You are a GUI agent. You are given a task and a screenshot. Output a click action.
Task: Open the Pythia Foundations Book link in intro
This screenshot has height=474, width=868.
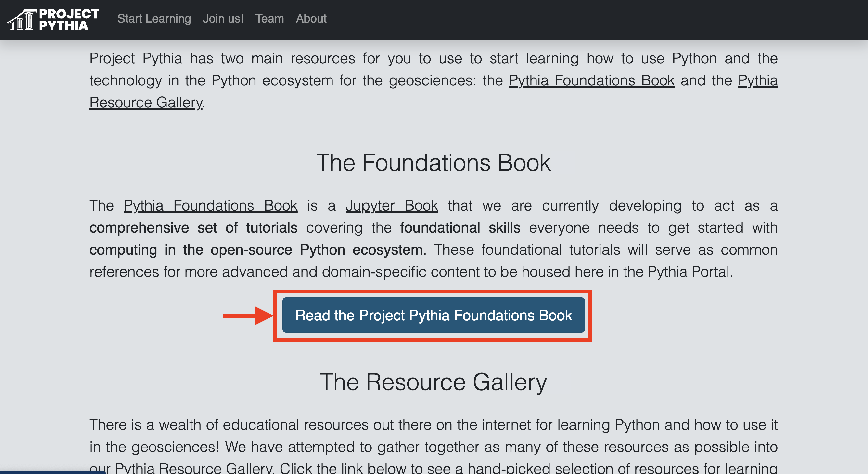click(x=592, y=80)
